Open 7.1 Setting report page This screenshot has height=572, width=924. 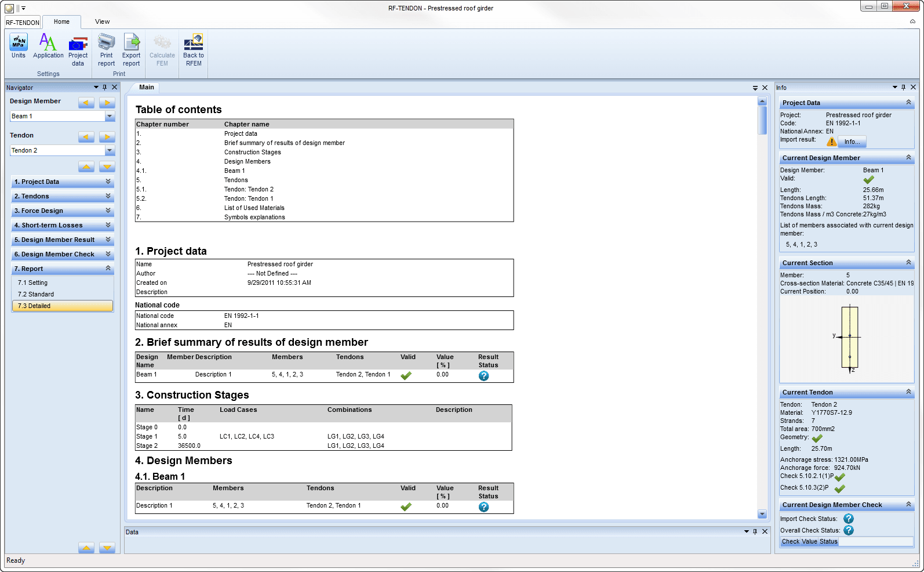[63, 283]
